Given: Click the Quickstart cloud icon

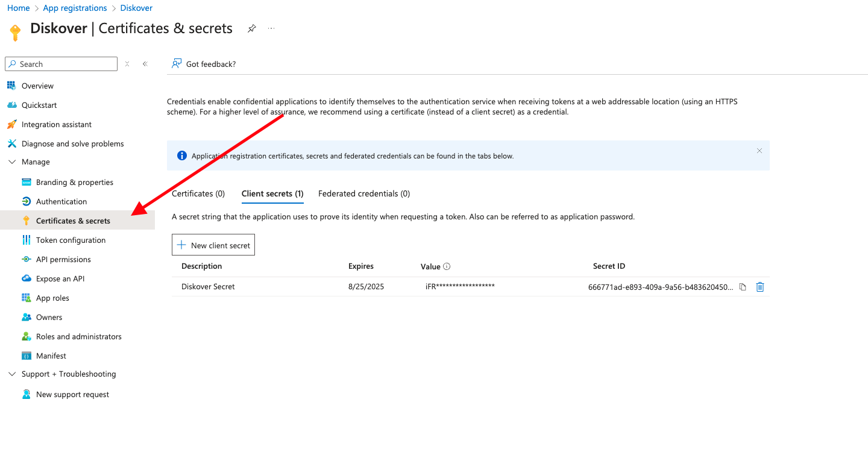Looking at the screenshot, I should click(11, 105).
